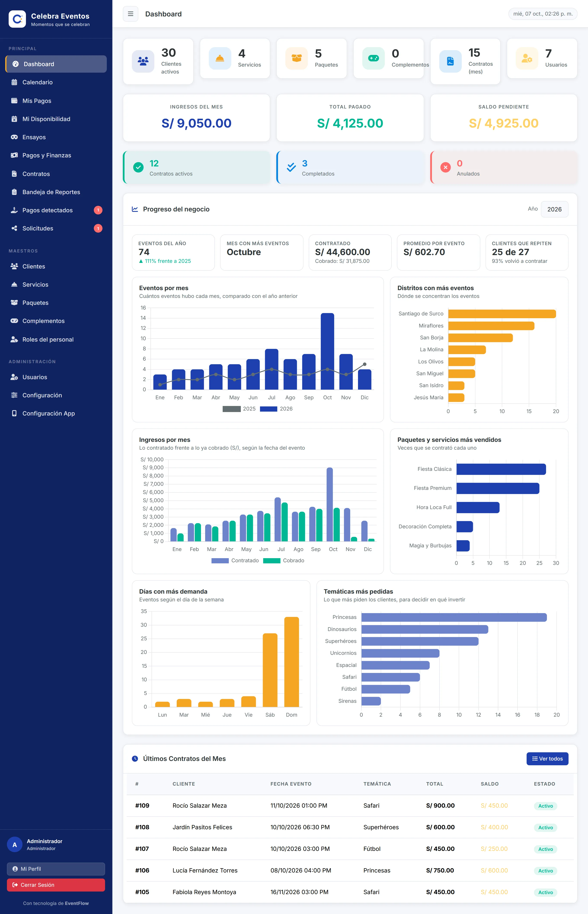Viewport: 588px width, 914px height.
Task: Click the 12 Contratos activos card
Action: [x=197, y=168]
